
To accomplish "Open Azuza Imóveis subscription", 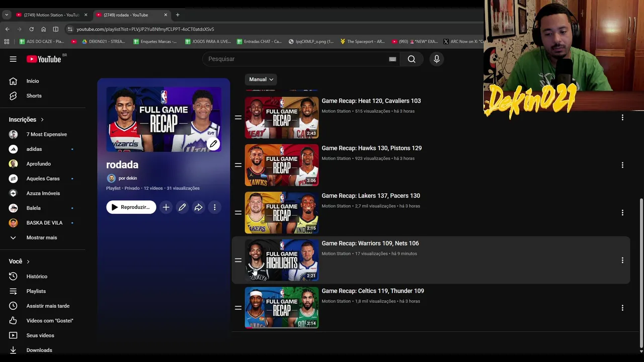I will pyautogui.click(x=42, y=193).
